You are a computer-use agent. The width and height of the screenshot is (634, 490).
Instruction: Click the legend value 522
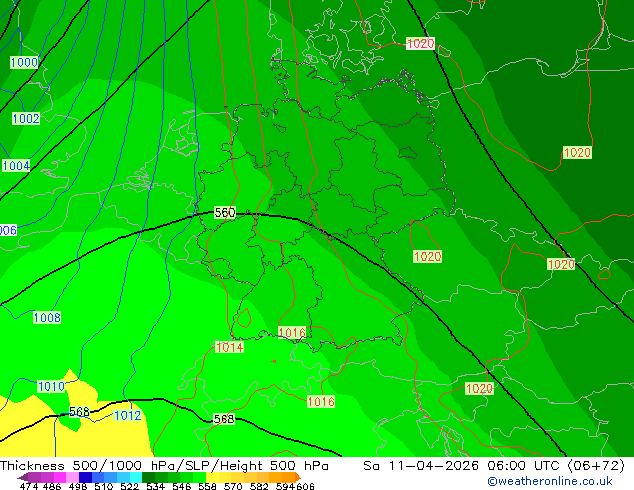tap(129, 486)
